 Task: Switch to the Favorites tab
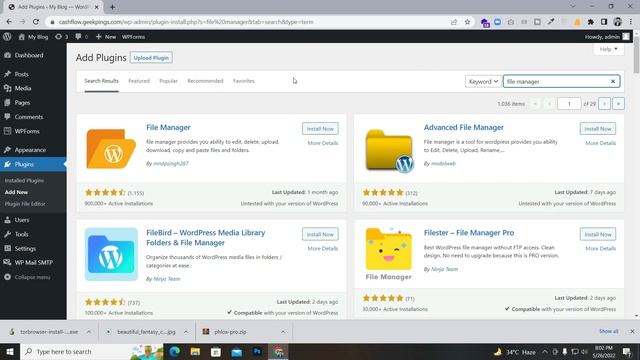coord(244,81)
